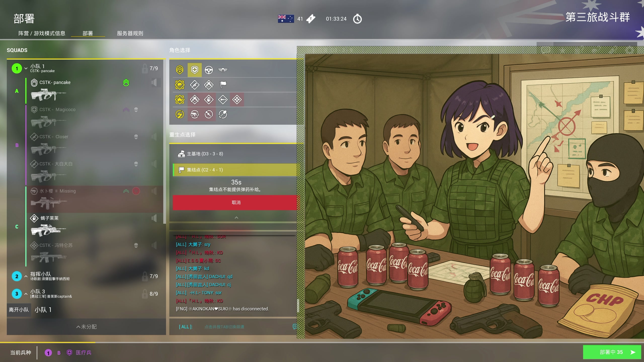Screen dimensions: 644x362
Task: Toggle the lock on 指挥小队
Action: click(144, 276)
